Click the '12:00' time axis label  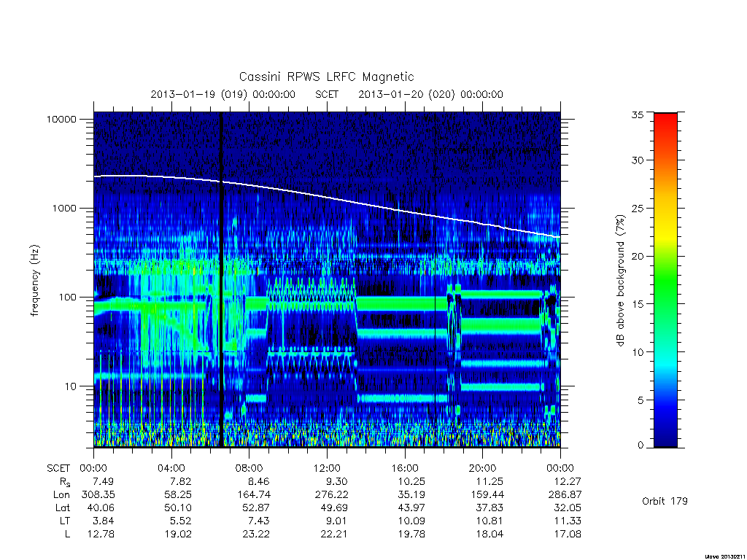coord(327,468)
